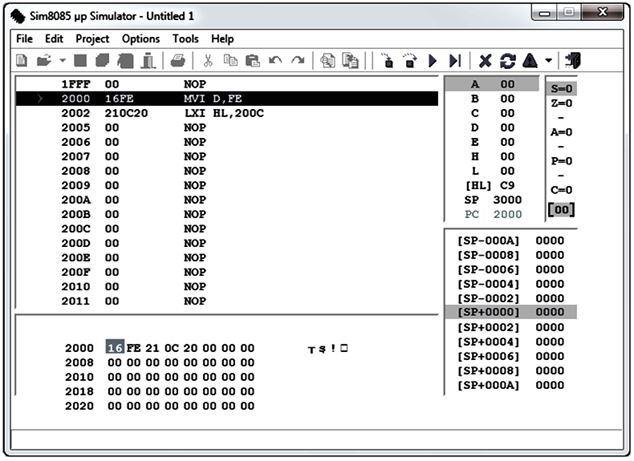Viewport: 634px width, 461px height.
Task: Click the Exit door icon
Action: pos(573,61)
